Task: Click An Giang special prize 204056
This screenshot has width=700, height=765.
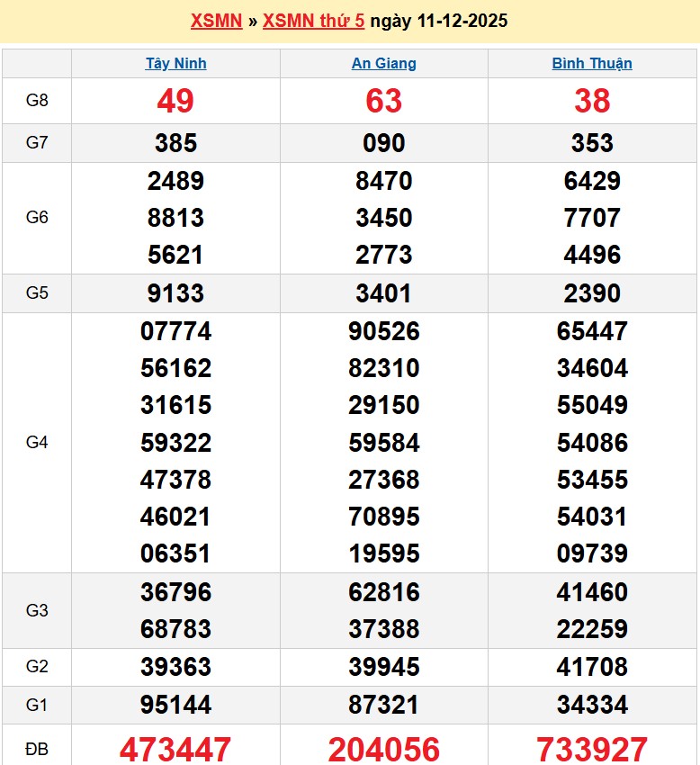Action: (383, 749)
